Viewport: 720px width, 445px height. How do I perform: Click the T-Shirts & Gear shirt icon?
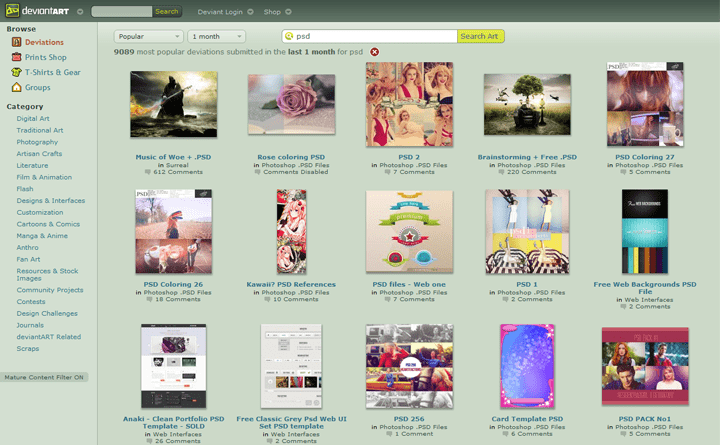click(x=17, y=72)
